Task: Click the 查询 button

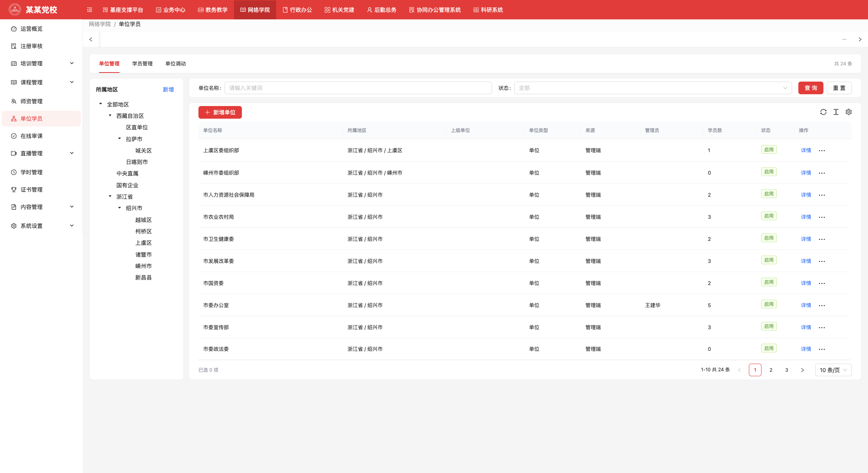Action: (x=810, y=88)
